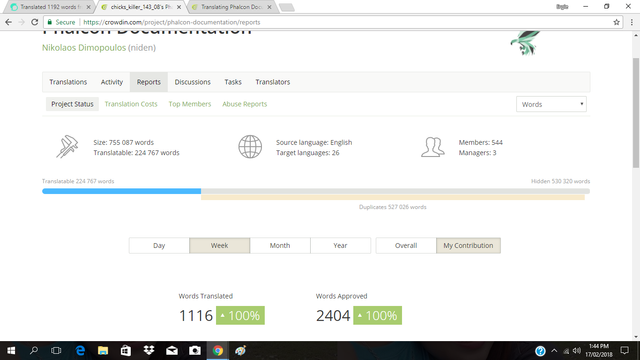Click the Chrome icon on the taskbar
This screenshot has height=360, width=640.
[x=218, y=351]
